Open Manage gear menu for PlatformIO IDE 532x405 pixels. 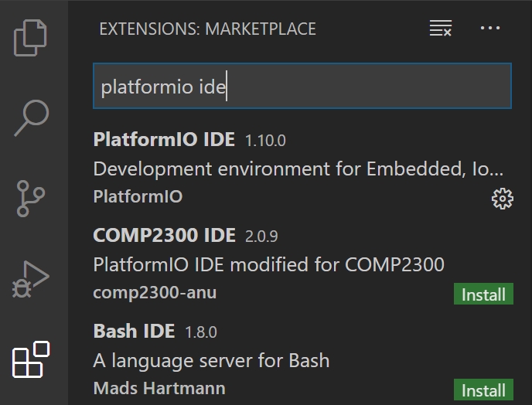(502, 199)
